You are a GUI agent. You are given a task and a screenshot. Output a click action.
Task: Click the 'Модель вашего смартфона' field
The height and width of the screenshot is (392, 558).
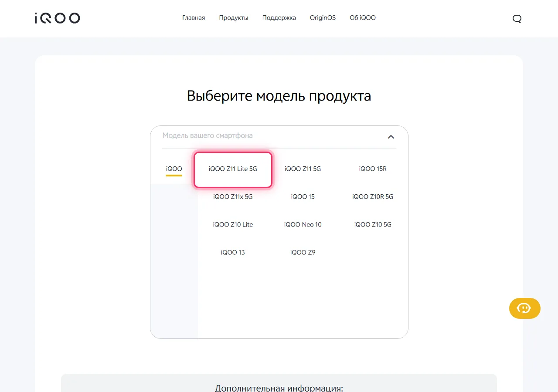tap(279, 136)
